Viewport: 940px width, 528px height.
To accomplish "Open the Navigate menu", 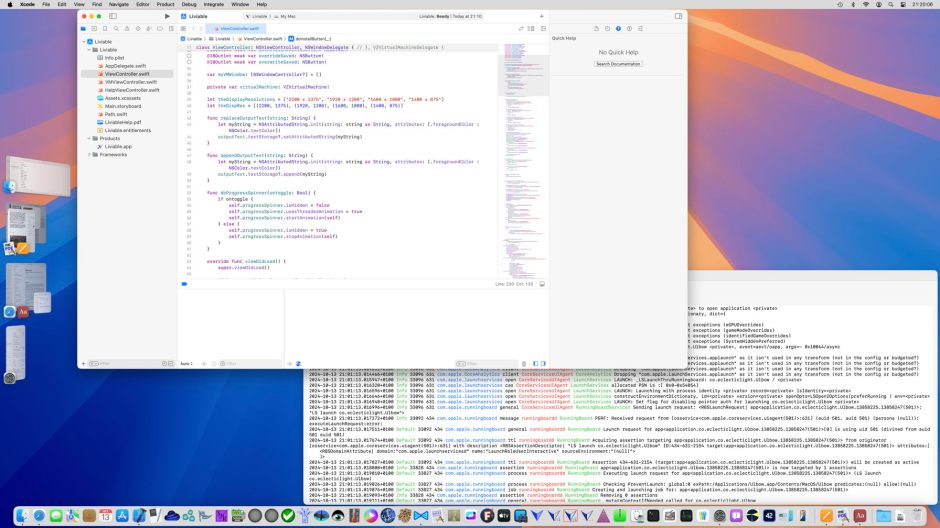I will coord(119,4).
